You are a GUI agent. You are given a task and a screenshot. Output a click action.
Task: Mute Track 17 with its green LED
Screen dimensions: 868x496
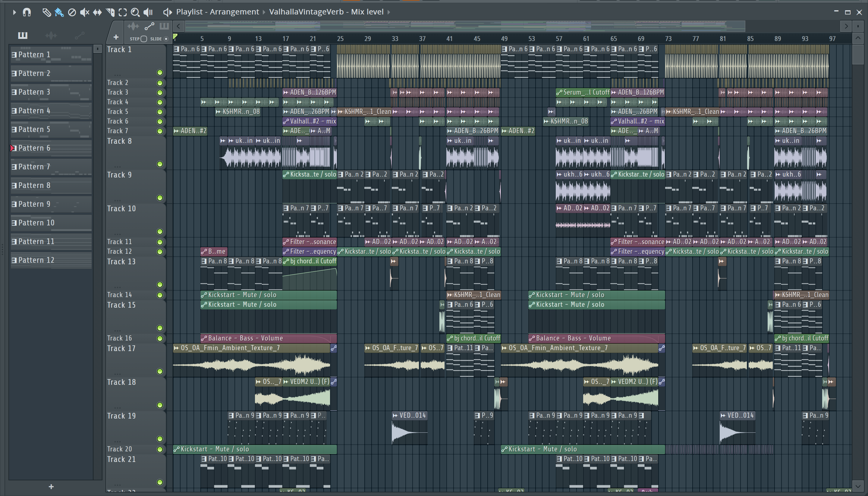coord(160,371)
